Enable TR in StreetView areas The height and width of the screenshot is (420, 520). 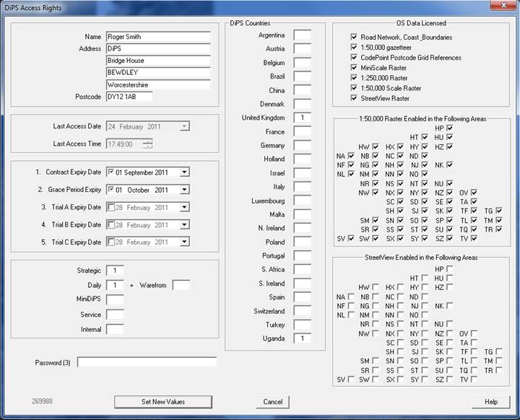(499, 370)
